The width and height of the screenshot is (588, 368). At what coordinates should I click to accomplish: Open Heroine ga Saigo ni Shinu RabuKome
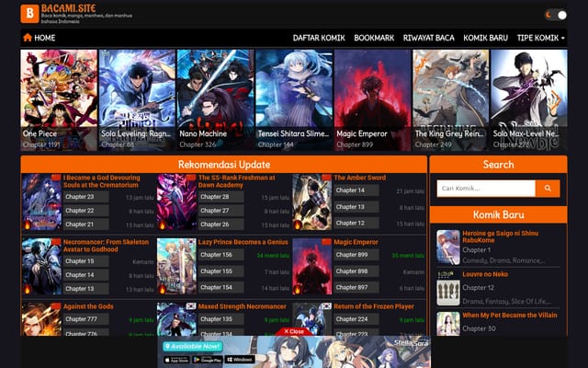[x=500, y=236]
